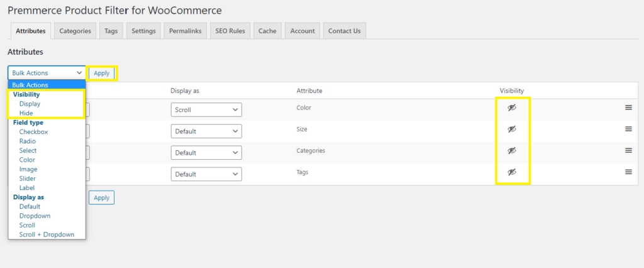This screenshot has width=644, height=268.
Task: Click the drag handle icon in Categories row
Action: click(628, 150)
